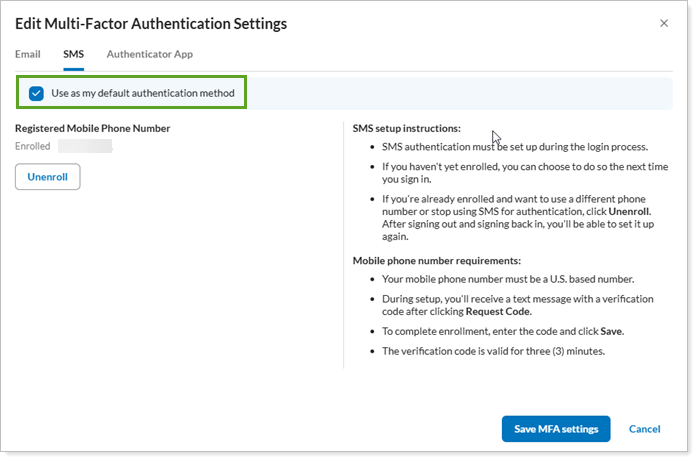Click the 'Use as my default authentication method' label

[x=143, y=94]
